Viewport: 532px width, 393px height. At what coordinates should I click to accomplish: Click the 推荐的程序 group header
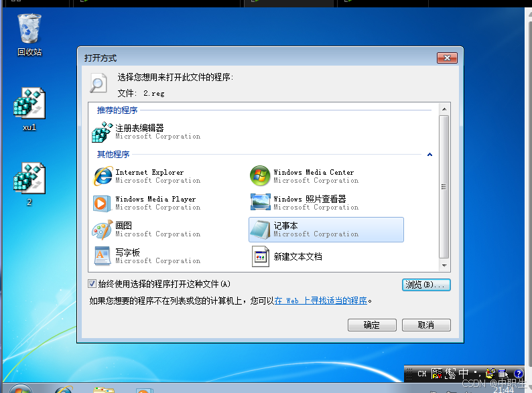(x=117, y=110)
